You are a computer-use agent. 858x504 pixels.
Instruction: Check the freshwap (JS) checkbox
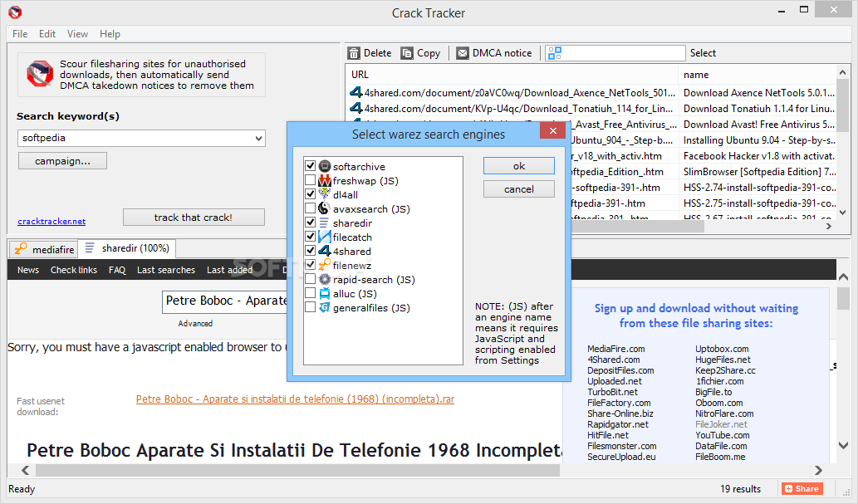coord(311,179)
